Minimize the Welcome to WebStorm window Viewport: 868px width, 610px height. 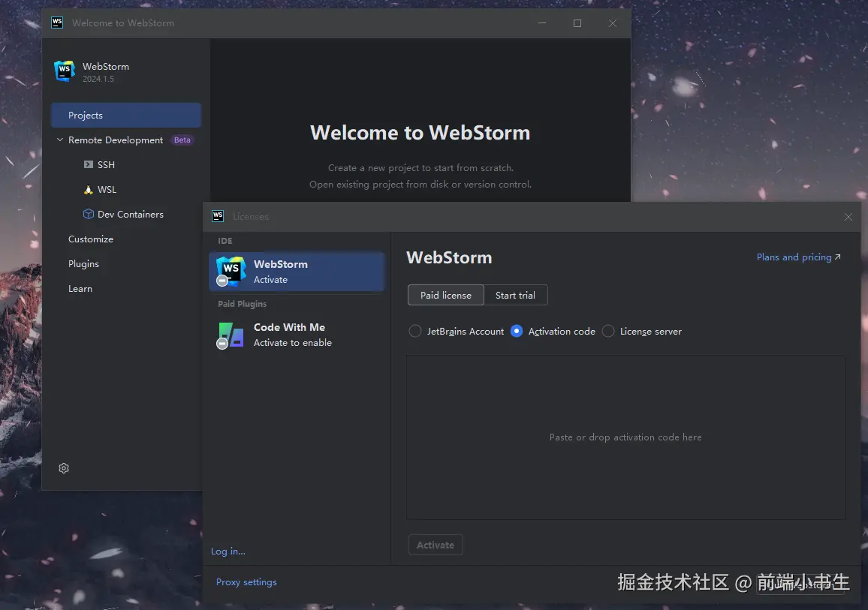[542, 23]
